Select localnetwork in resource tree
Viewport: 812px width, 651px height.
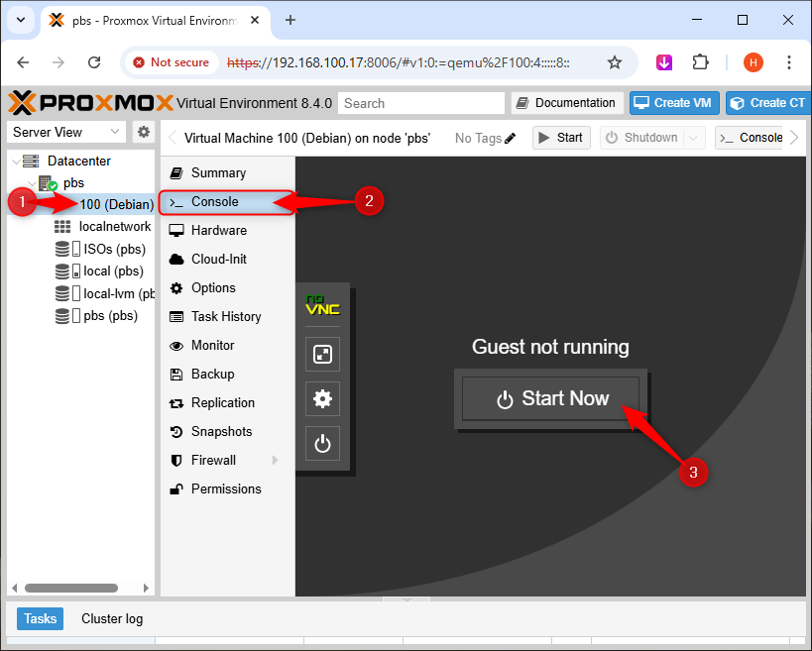[115, 227]
